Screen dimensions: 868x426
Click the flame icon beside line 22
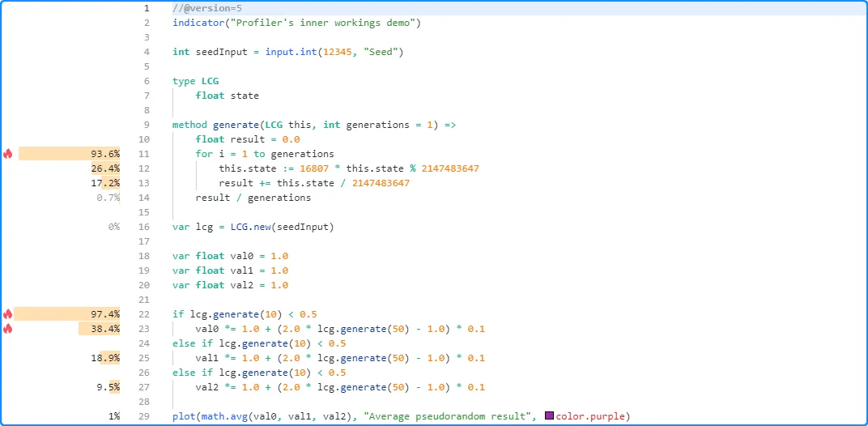pos(8,314)
